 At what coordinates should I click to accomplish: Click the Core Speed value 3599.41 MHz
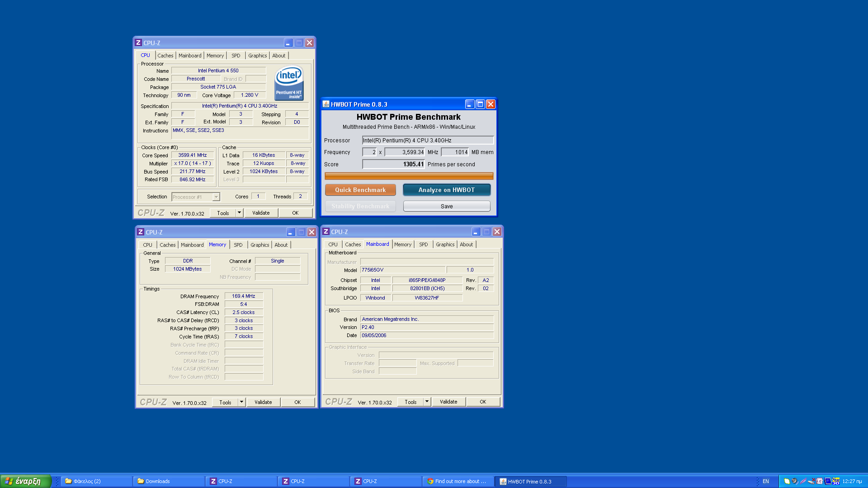[x=193, y=155]
